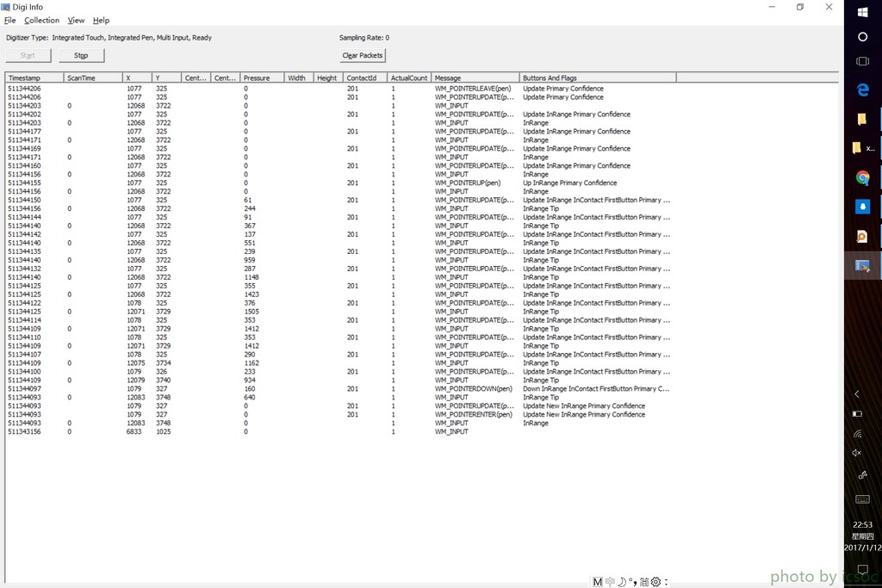The height and width of the screenshot is (588, 882).
Task: Click the Width column header
Action: coord(299,77)
